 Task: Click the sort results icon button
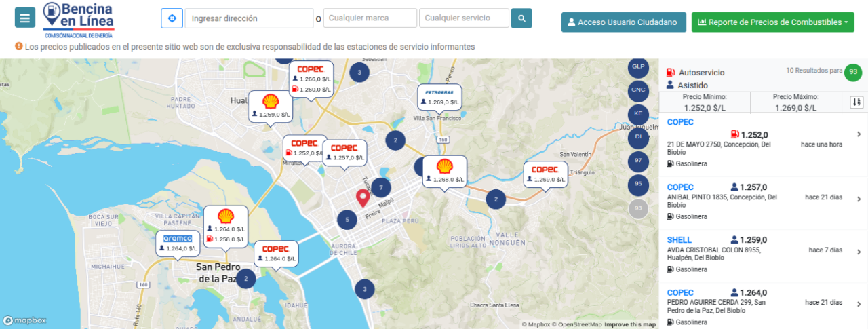pyautogui.click(x=856, y=102)
